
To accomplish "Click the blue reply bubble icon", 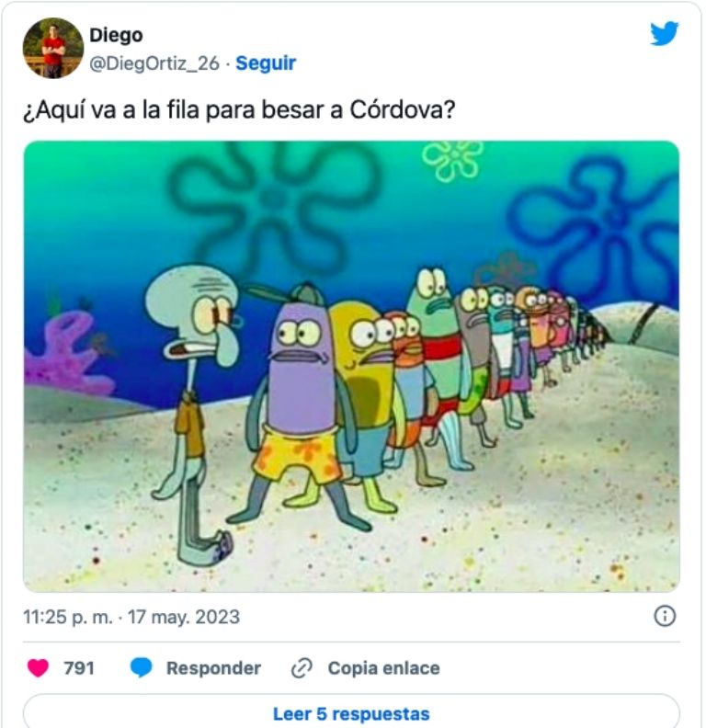I will [x=142, y=667].
